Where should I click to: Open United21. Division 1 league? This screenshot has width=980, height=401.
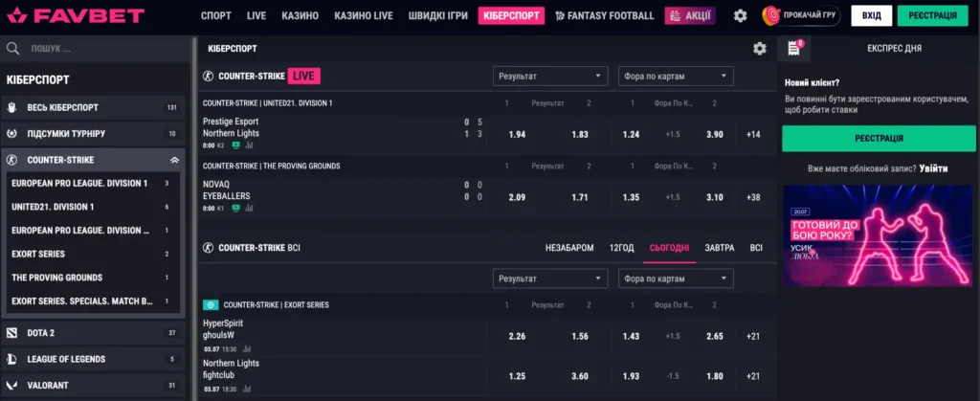pyautogui.click(x=94, y=207)
